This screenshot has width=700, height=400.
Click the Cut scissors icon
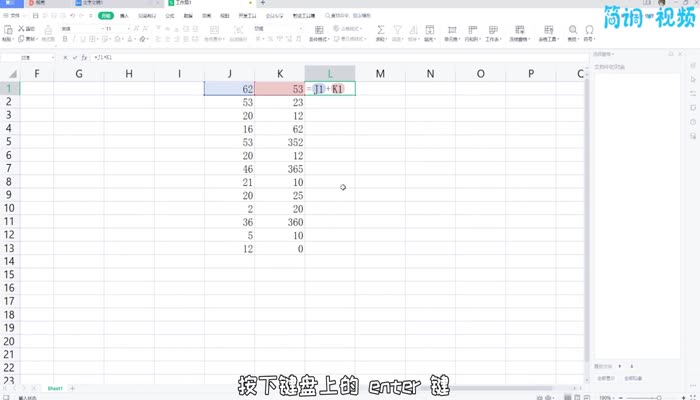pyautogui.click(x=22, y=28)
